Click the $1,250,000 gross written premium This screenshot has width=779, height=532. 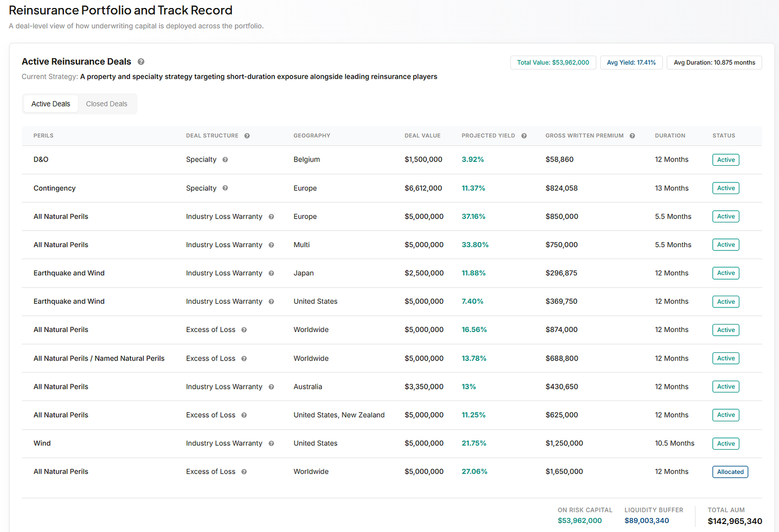[x=564, y=443]
